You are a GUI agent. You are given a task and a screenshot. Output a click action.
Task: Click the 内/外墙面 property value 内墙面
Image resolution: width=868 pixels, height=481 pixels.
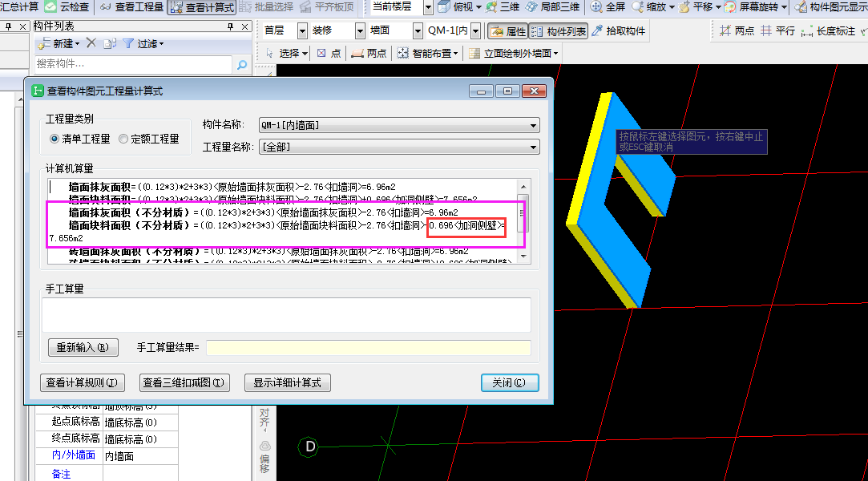pyautogui.click(x=140, y=456)
